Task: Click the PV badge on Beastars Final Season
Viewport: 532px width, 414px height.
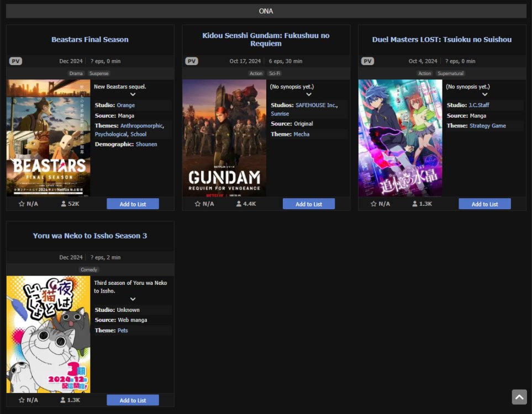Action: point(15,61)
